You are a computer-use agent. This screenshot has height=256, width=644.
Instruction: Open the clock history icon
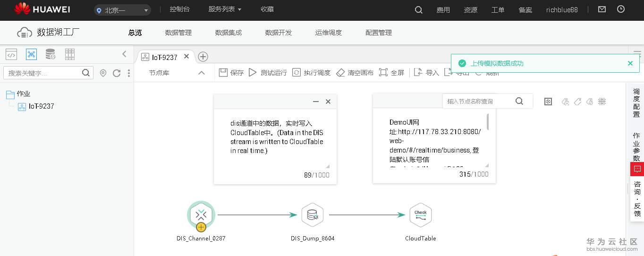point(621,9)
